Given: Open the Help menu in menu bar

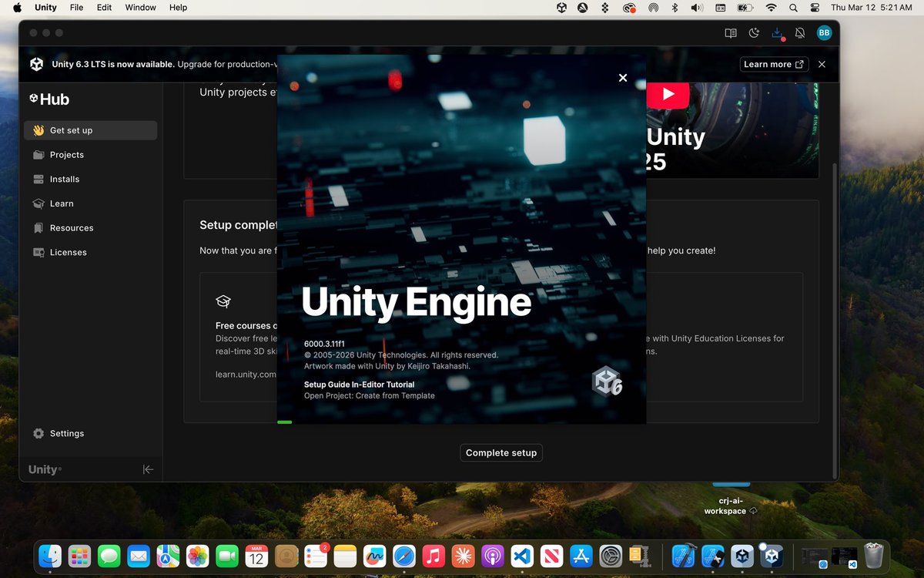Looking at the screenshot, I should (x=178, y=8).
